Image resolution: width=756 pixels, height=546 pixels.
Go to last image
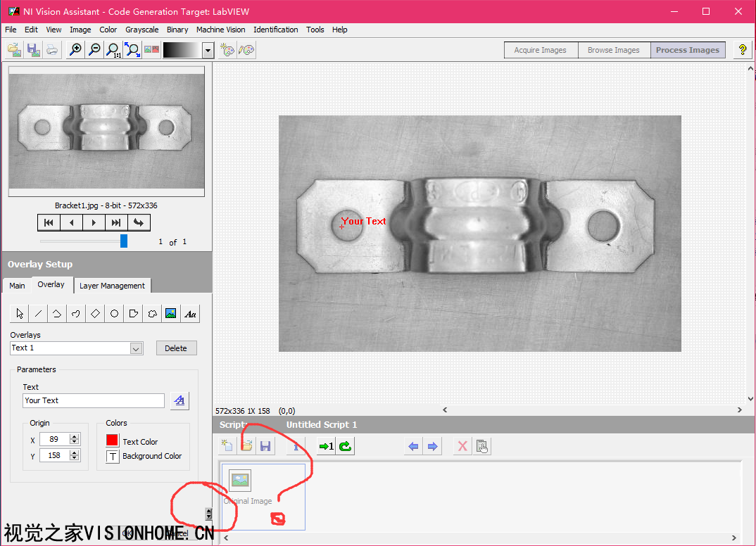pos(116,222)
